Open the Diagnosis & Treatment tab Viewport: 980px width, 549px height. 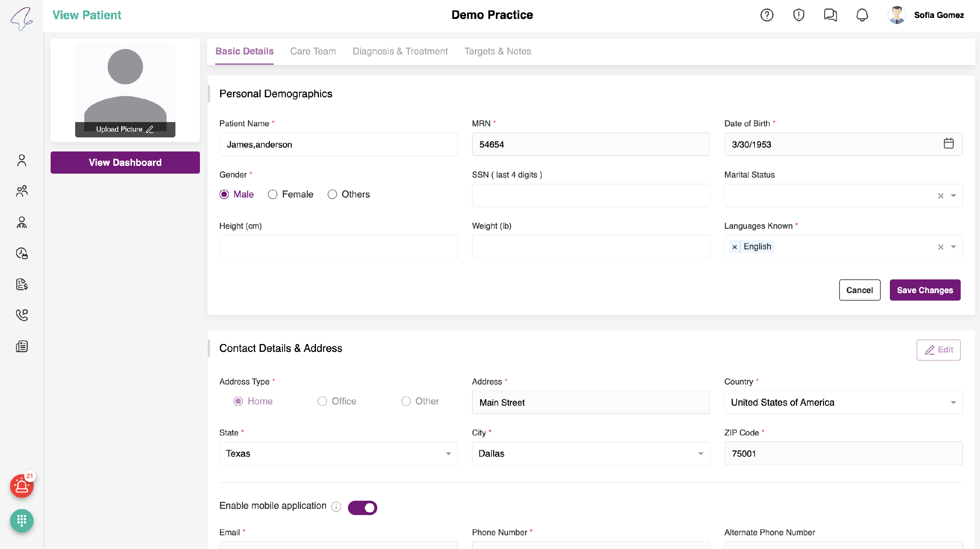pyautogui.click(x=400, y=51)
